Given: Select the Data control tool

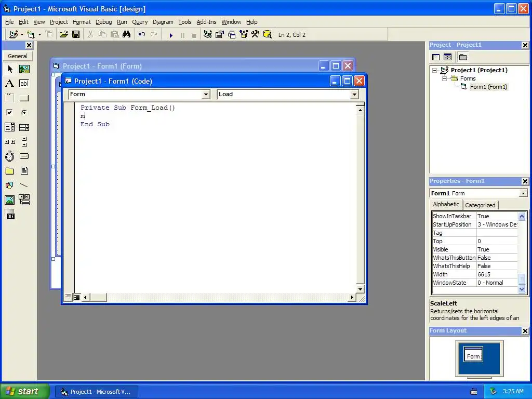Looking at the screenshot, I should 24,200.
